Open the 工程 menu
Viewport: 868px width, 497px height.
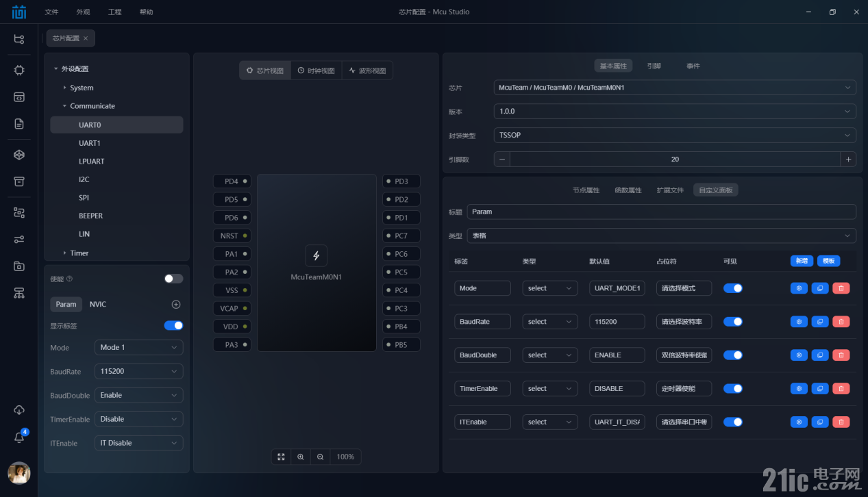[x=114, y=12]
